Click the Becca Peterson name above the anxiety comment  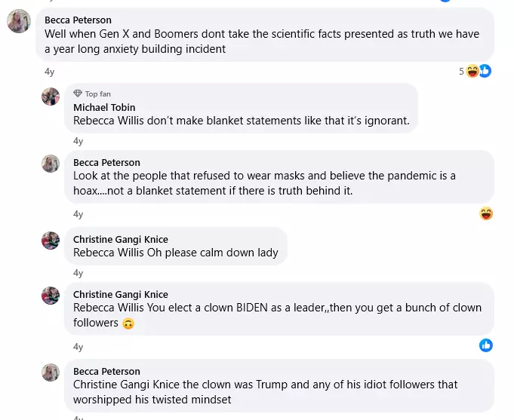point(78,20)
